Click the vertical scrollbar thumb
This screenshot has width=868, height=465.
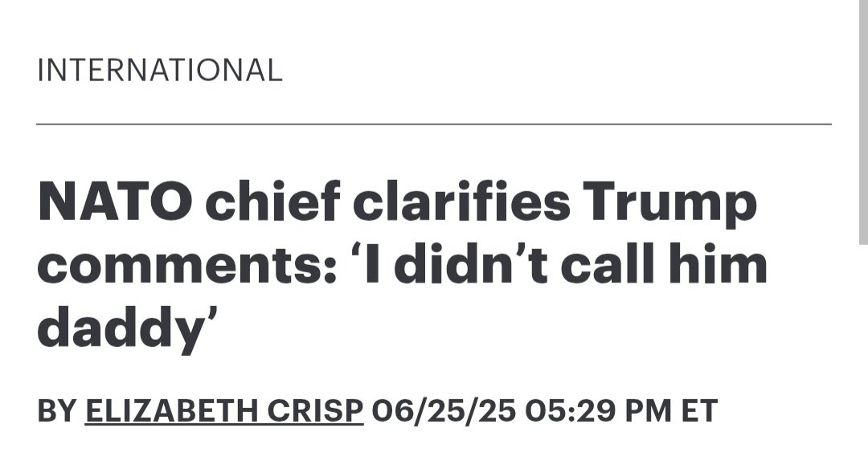pyautogui.click(x=862, y=120)
